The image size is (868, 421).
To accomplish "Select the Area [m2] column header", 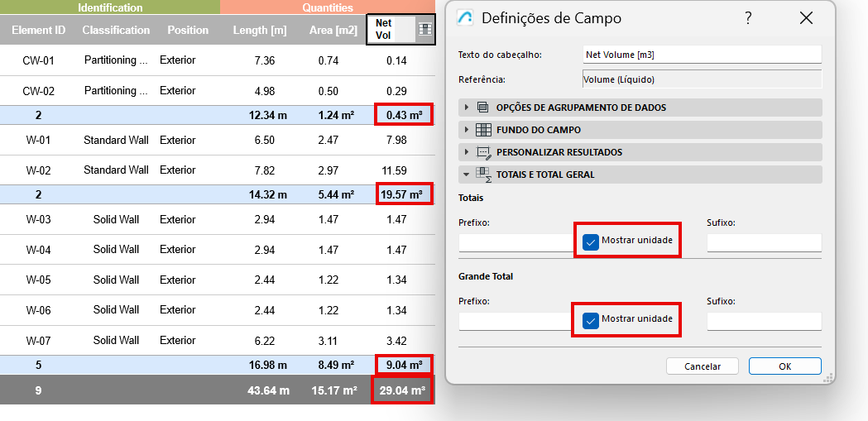I will 333,30.
